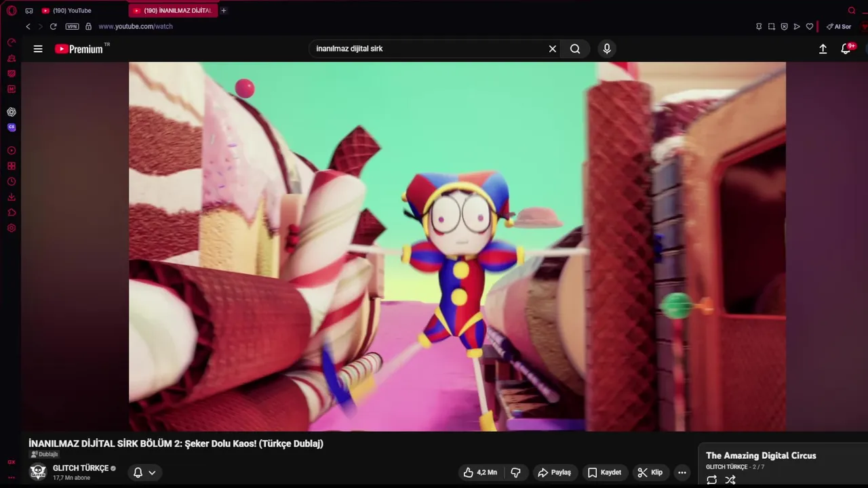Click the 'Dublajlı' badge under title
The image size is (868, 488).
coord(44,454)
